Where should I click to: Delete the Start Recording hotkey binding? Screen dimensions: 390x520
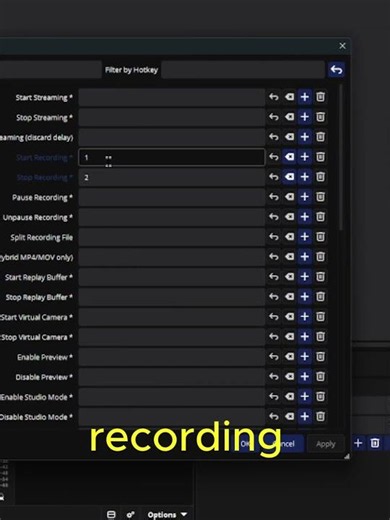pos(320,157)
